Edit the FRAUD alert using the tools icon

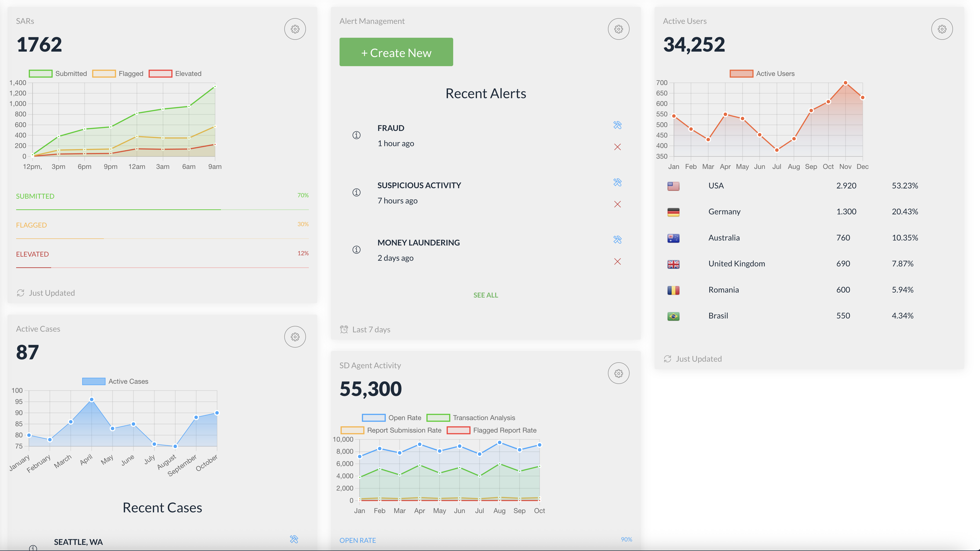(618, 125)
